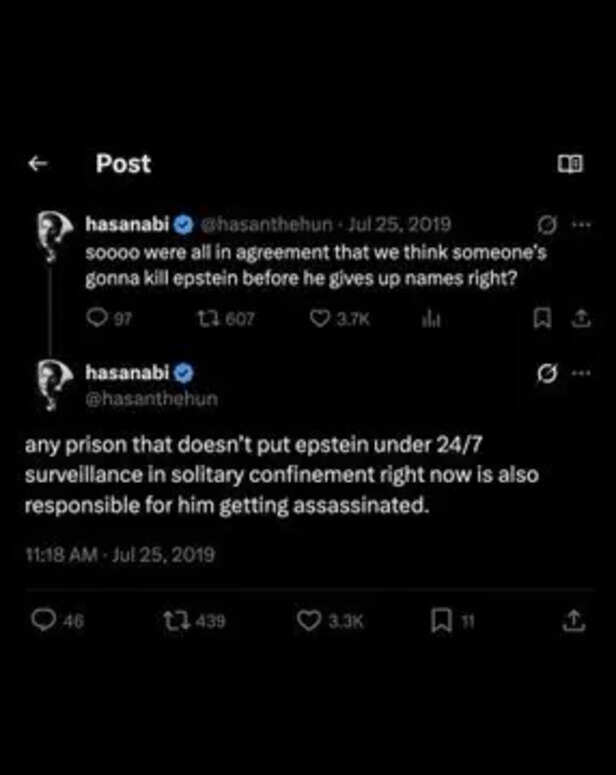Open Grok icon on the main post

coord(547,374)
